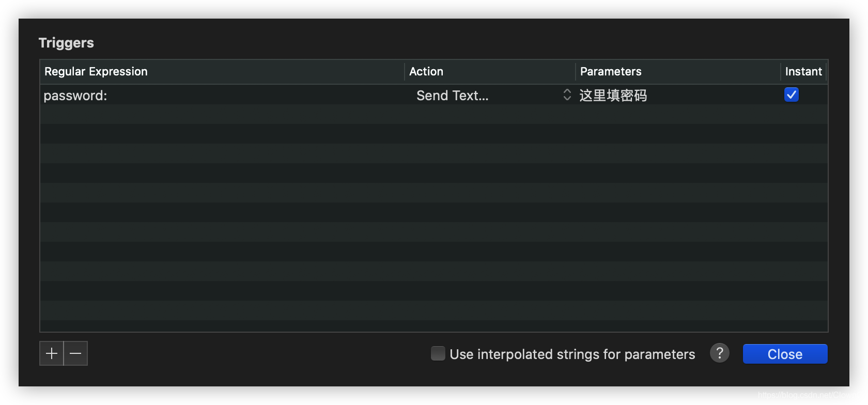Open help with the question mark button

[x=719, y=353]
